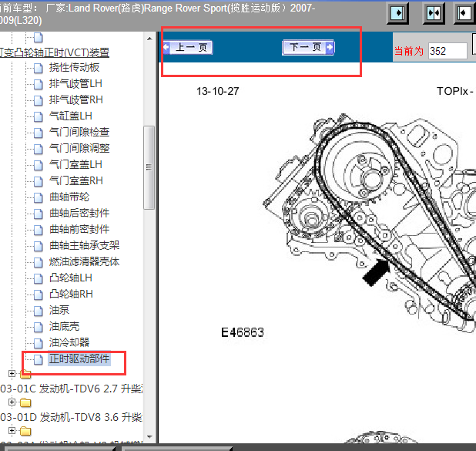This screenshot has height=451, width=476.
Task: Click the 当前为 page number field showing 352
Action: click(x=448, y=51)
